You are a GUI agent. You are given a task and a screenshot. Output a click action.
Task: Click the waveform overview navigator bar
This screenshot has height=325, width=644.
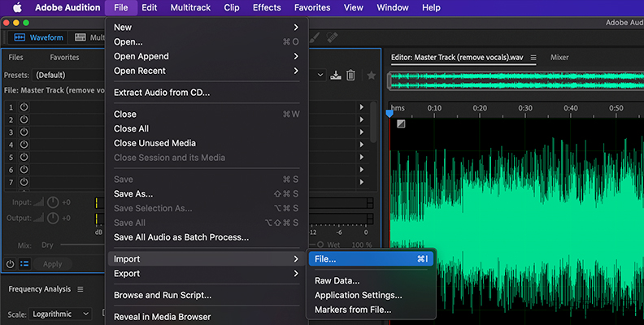point(516,80)
